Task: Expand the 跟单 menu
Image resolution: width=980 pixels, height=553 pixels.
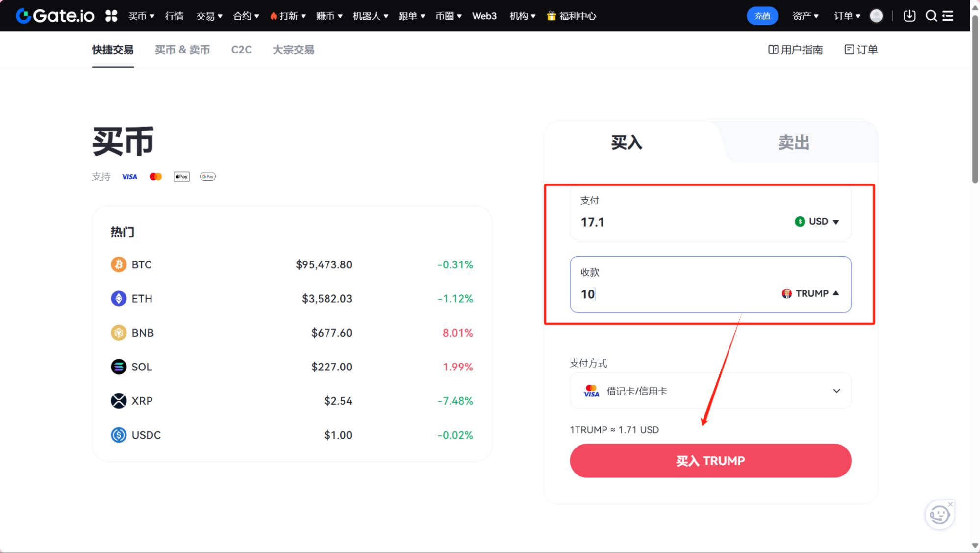Action: (x=412, y=16)
